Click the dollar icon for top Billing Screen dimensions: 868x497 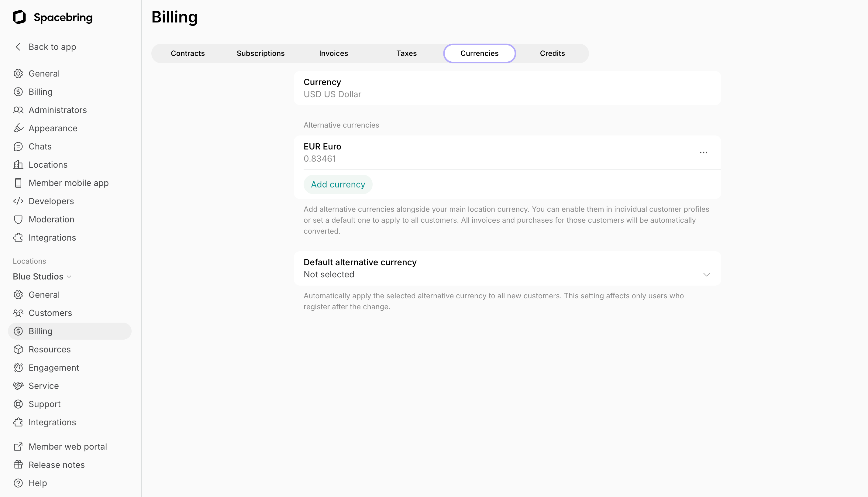pyautogui.click(x=18, y=92)
